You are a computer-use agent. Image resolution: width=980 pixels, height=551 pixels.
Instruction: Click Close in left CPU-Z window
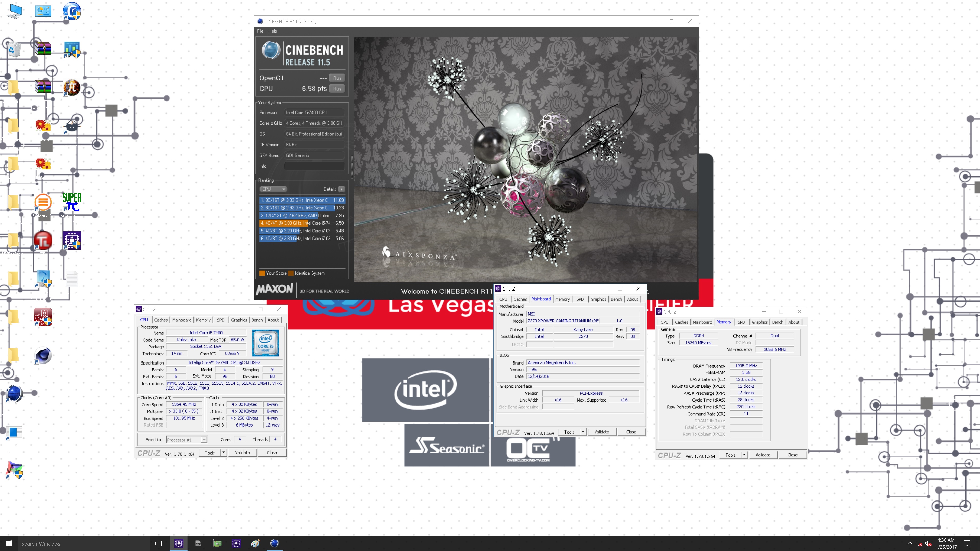click(272, 453)
